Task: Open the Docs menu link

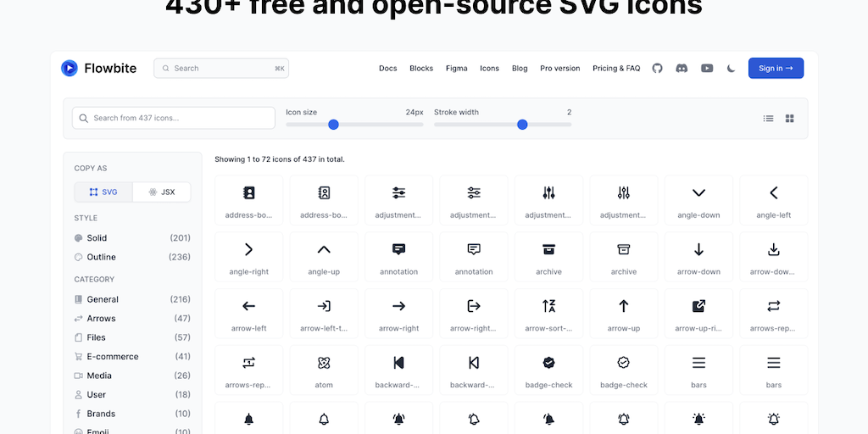Action: 388,68
